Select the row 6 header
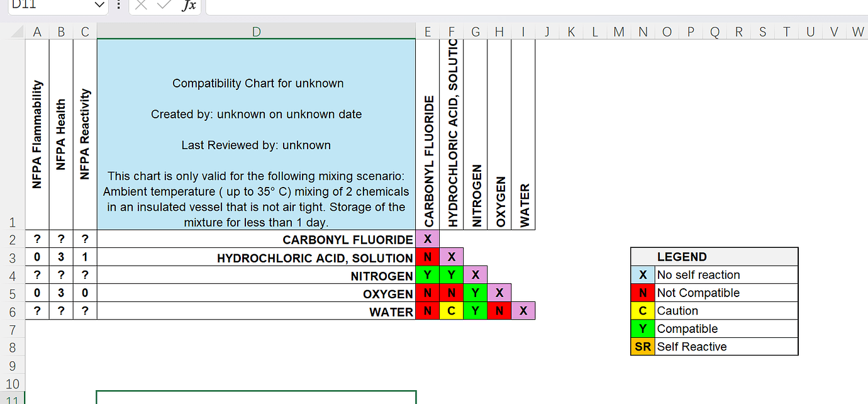The image size is (868, 404). tap(12, 312)
